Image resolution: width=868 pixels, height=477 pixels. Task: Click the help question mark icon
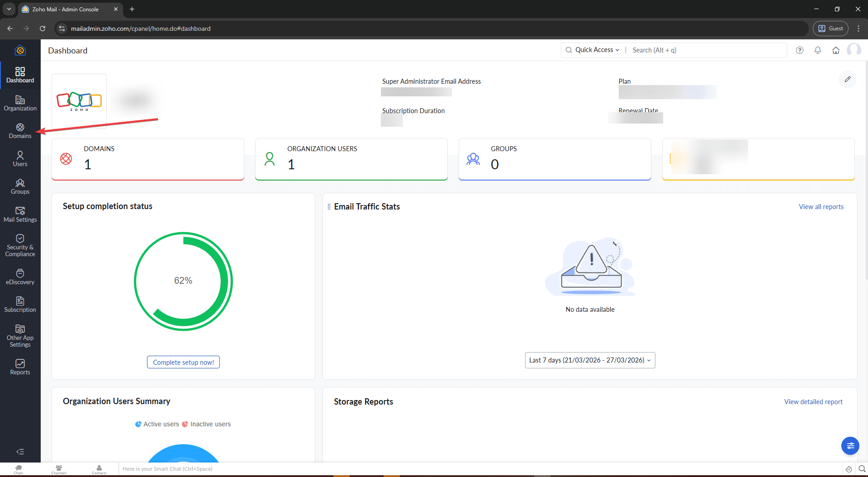799,50
